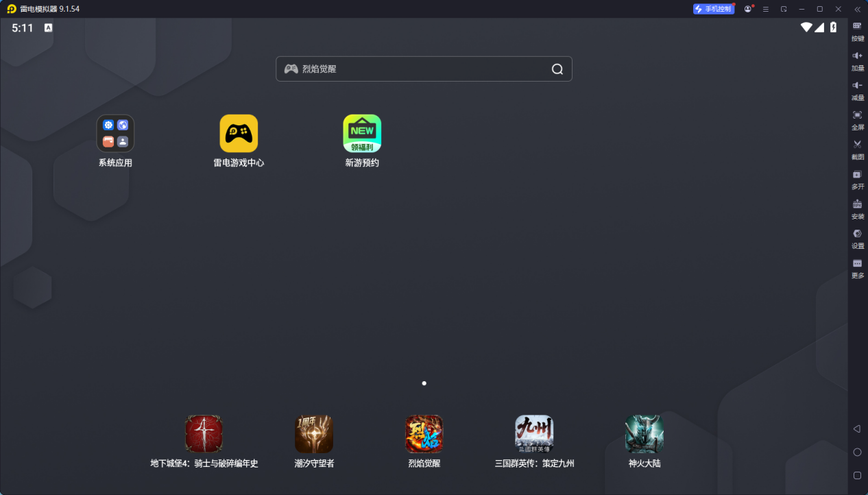Viewport: 868px width, 495px height.
Task: Click the search magnifier icon
Action: click(x=557, y=69)
